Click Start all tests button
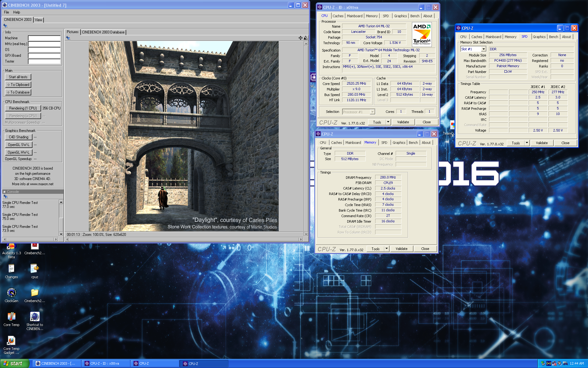The width and height of the screenshot is (588, 368). pos(18,77)
